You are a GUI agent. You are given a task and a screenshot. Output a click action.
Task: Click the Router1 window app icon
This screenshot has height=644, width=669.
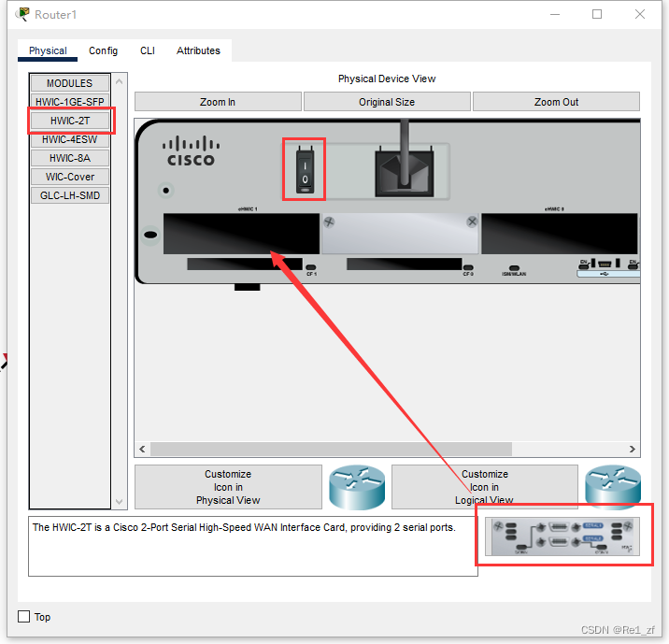click(x=22, y=15)
